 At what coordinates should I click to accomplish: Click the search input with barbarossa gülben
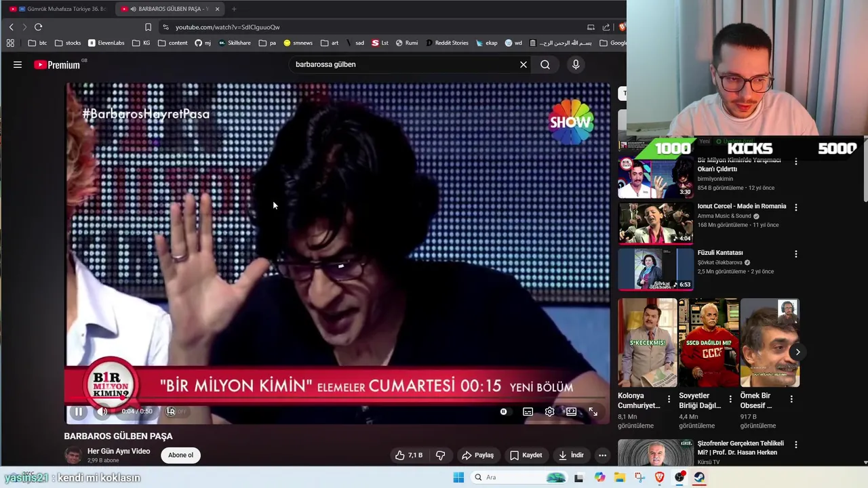coord(403,64)
